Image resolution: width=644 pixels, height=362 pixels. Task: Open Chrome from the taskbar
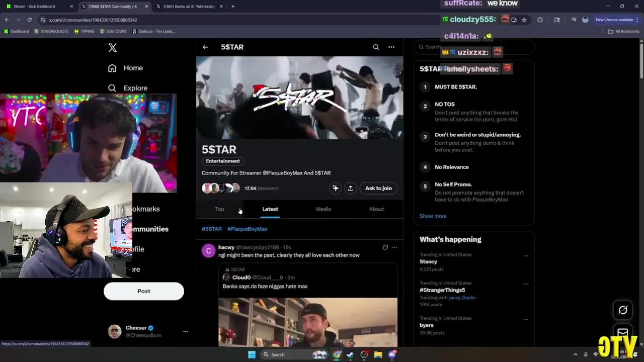pyautogui.click(x=337, y=354)
